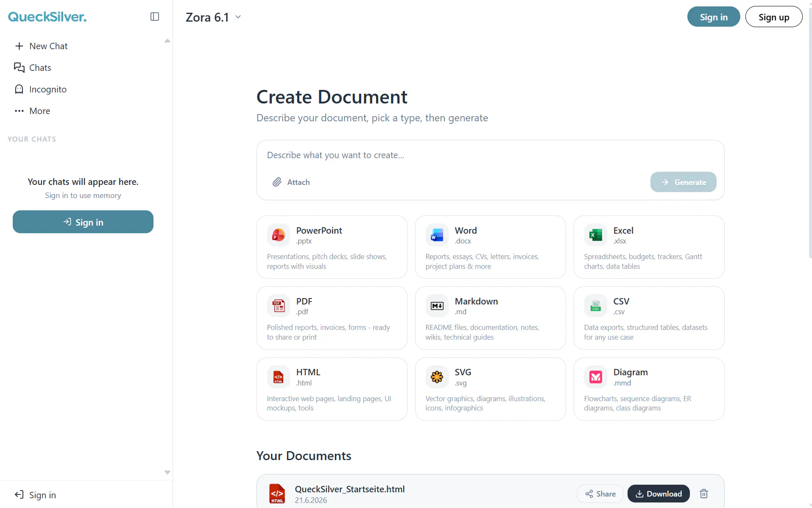Delete QueckSilver_Startseite.html with the trash icon
812x508 pixels.
pos(704,494)
